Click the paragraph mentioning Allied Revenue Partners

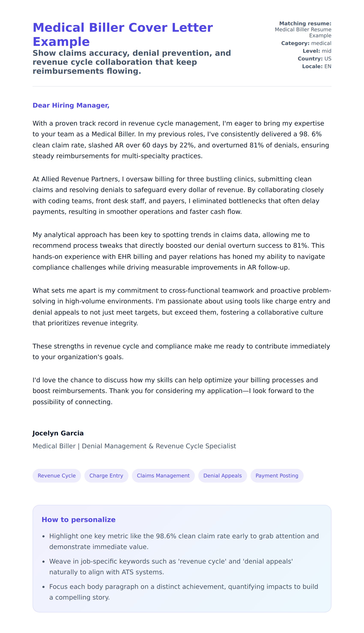178,195
